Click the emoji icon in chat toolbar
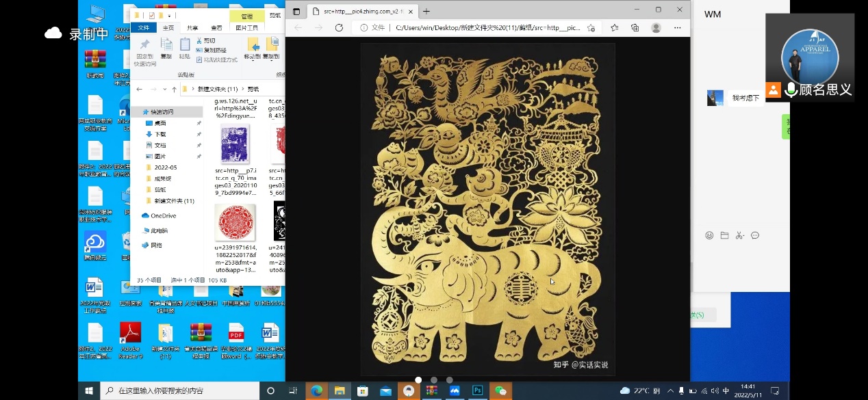Viewport: 868px width, 400px height. pos(709,235)
